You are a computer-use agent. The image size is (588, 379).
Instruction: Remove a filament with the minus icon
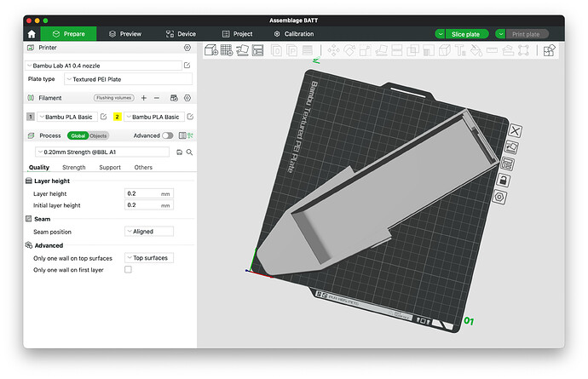pyautogui.click(x=157, y=98)
